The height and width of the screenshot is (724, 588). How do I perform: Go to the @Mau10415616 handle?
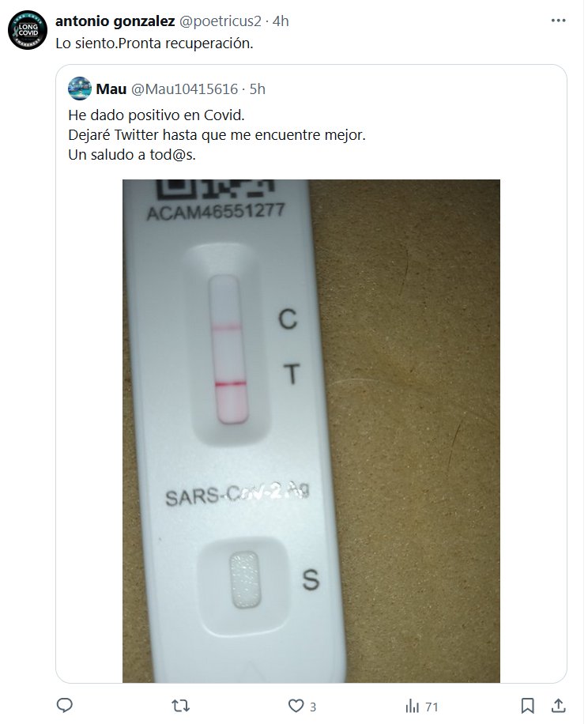182,89
